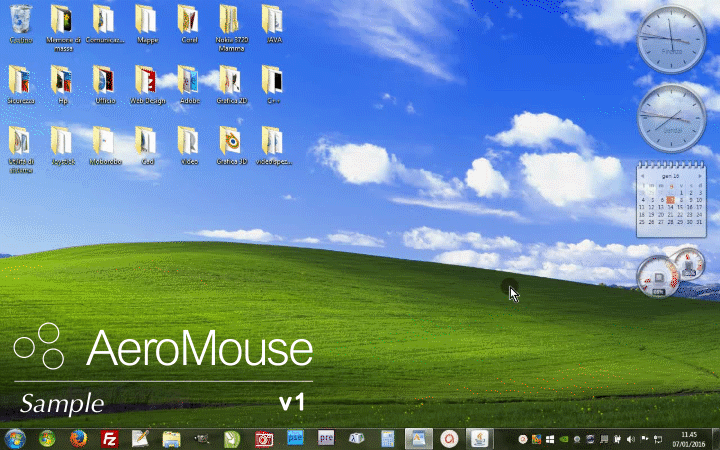Select the Grafica 2D folder
The image size is (720, 450).
click(231, 84)
